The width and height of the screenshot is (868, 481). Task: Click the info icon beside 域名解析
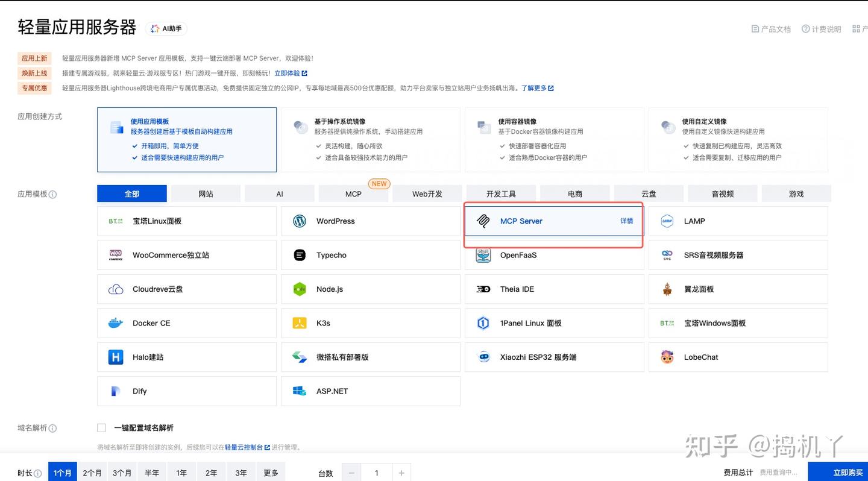point(52,429)
